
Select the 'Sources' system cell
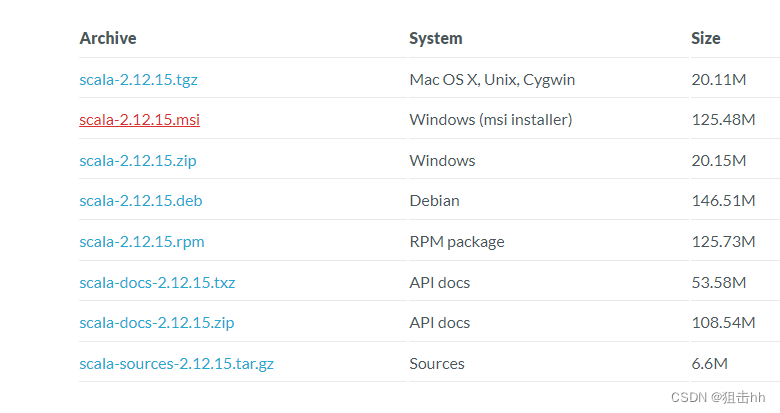coord(437,364)
